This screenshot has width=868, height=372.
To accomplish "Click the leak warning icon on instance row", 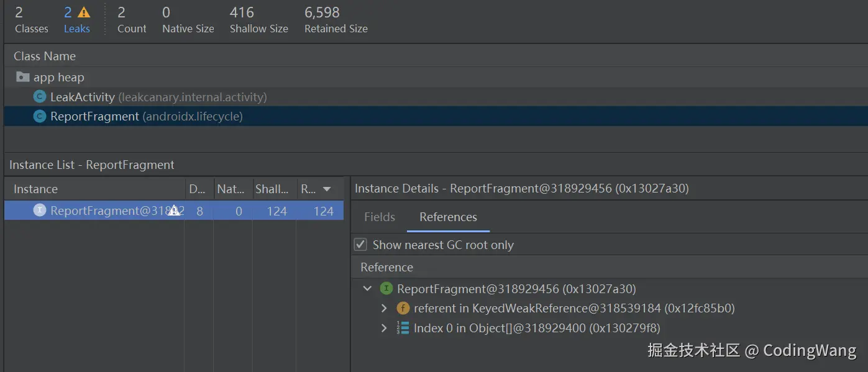I will pos(174,211).
